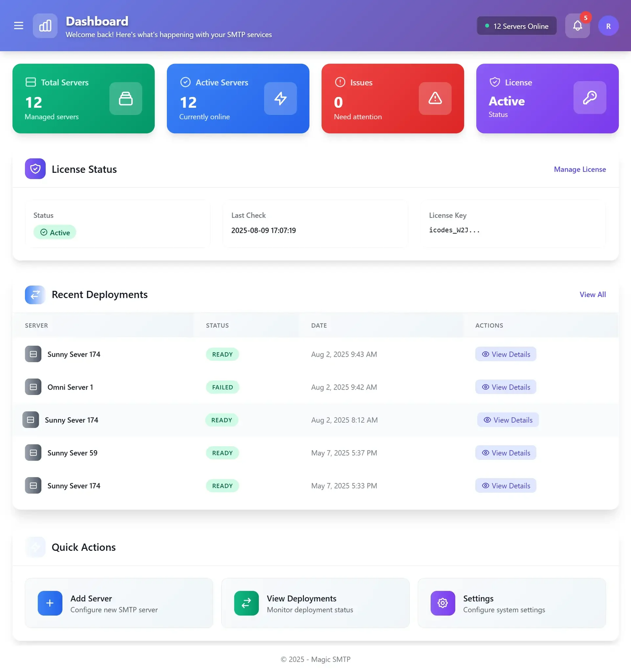The width and height of the screenshot is (631, 672).
Task: Open the View All deployments link
Action: click(x=592, y=294)
